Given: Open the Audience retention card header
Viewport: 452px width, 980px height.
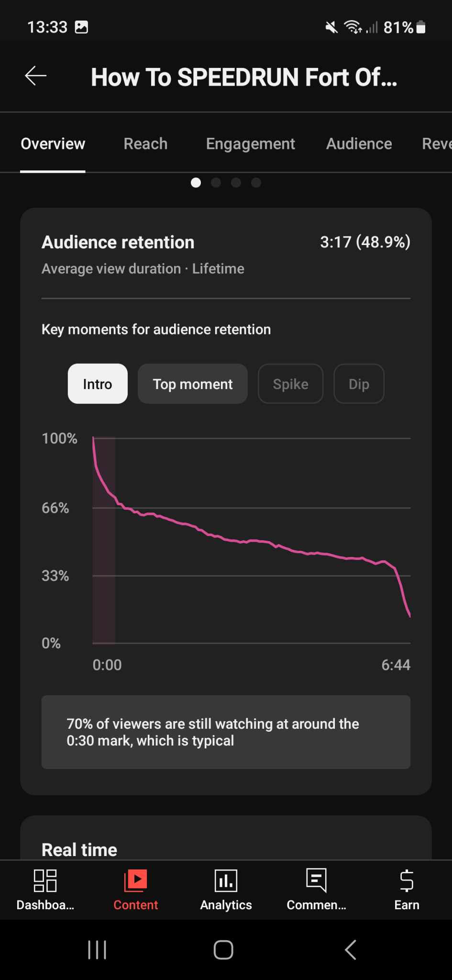Looking at the screenshot, I should tap(118, 242).
